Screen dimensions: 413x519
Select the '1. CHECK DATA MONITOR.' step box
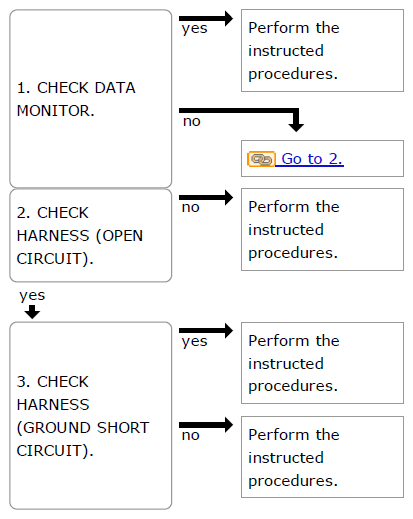click(91, 99)
